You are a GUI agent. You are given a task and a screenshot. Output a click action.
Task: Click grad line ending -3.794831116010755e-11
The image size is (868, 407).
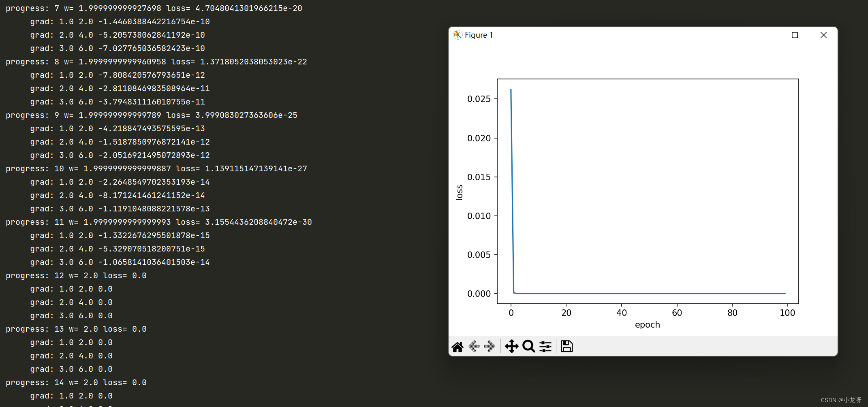(118, 102)
